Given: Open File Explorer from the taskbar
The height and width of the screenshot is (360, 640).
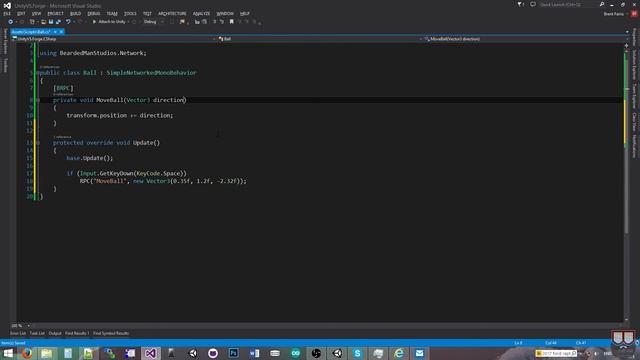Looking at the screenshot, I should pyautogui.click(x=47, y=353).
